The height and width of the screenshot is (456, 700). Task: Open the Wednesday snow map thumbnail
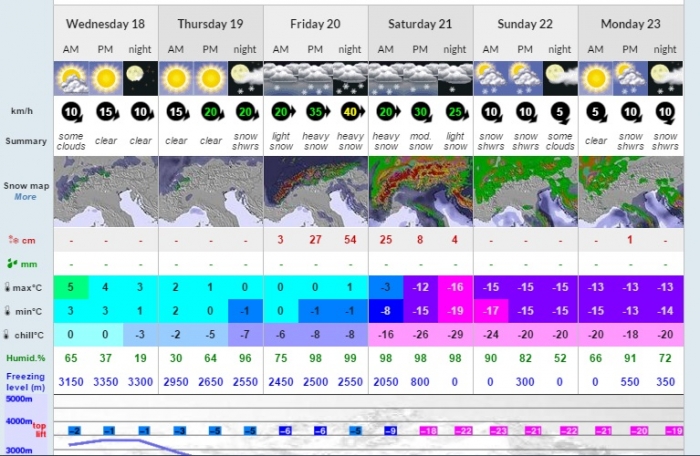coord(106,190)
